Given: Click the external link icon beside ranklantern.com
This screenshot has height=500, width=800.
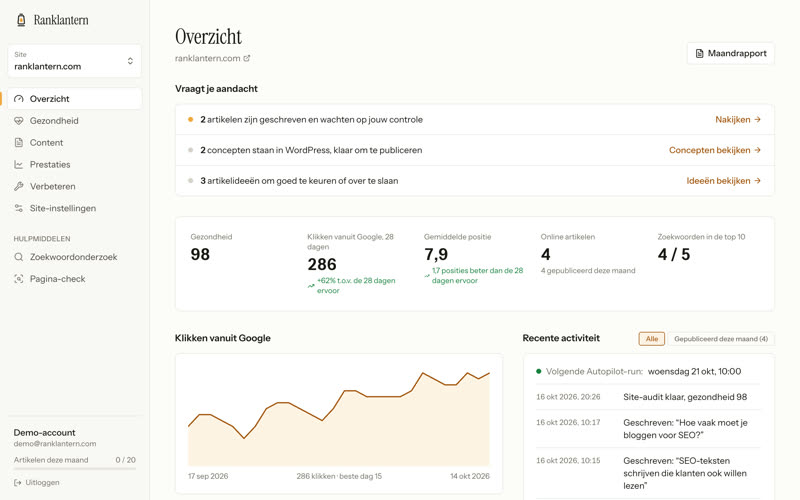Looking at the screenshot, I should coord(247,58).
